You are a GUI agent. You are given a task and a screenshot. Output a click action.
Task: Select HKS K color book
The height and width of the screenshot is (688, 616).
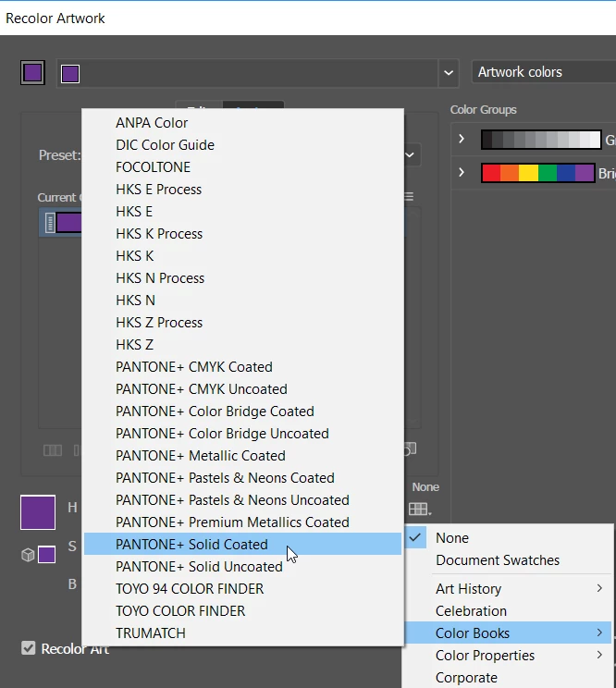pyautogui.click(x=242, y=256)
